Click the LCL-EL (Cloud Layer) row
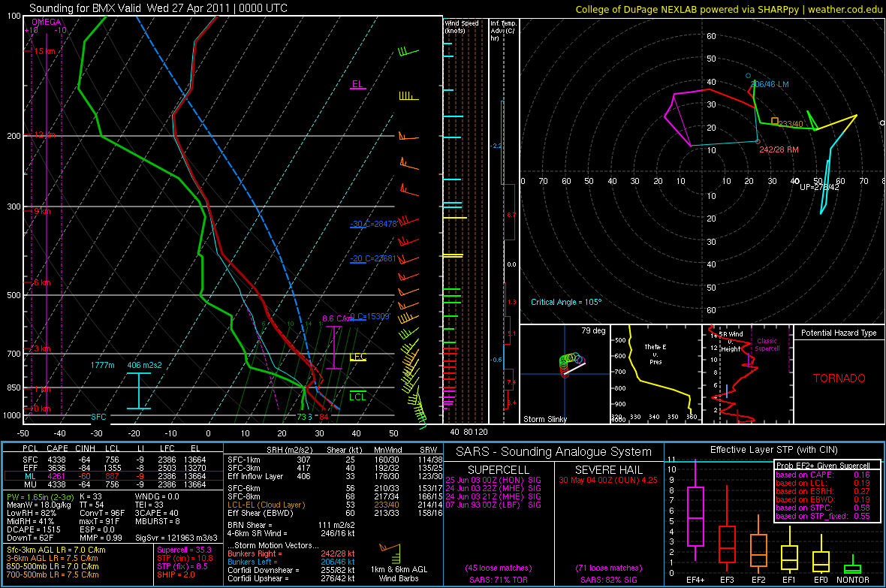 [x=335, y=505]
